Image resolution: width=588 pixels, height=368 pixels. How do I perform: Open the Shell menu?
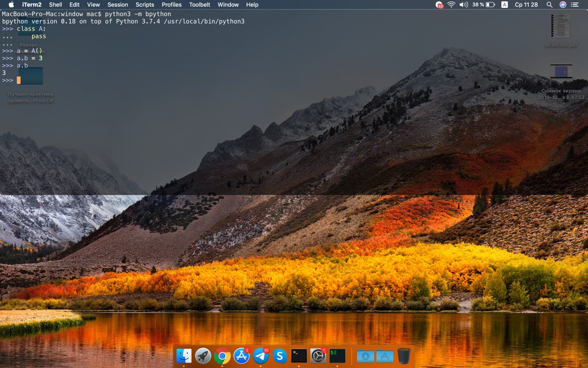pyautogui.click(x=56, y=5)
